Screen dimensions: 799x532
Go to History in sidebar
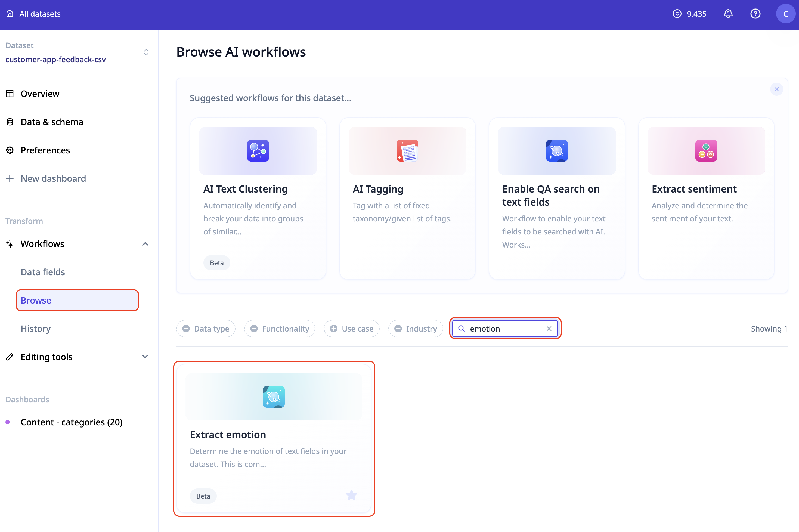pyautogui.click(x=36, y=329)
